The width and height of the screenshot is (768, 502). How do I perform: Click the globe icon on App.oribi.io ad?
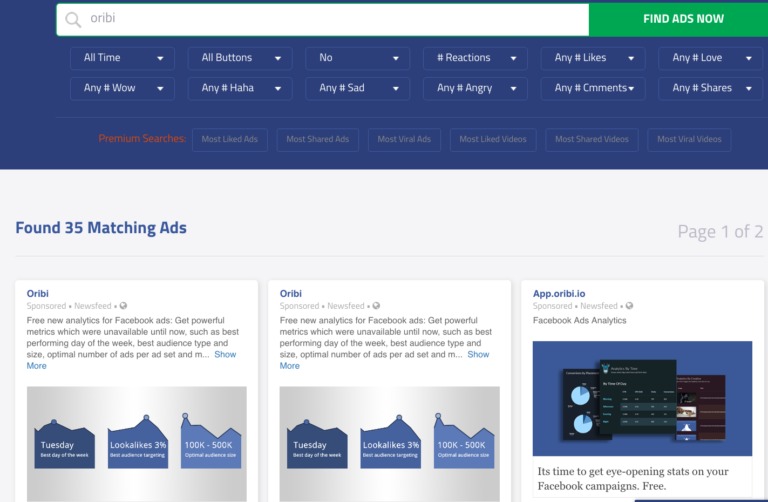[x=628, y=306]
